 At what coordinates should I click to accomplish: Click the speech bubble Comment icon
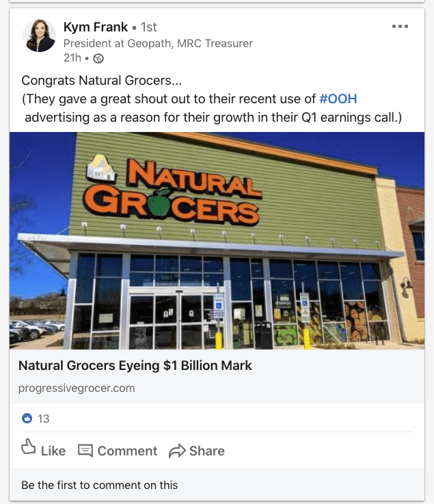pos(85,451)
